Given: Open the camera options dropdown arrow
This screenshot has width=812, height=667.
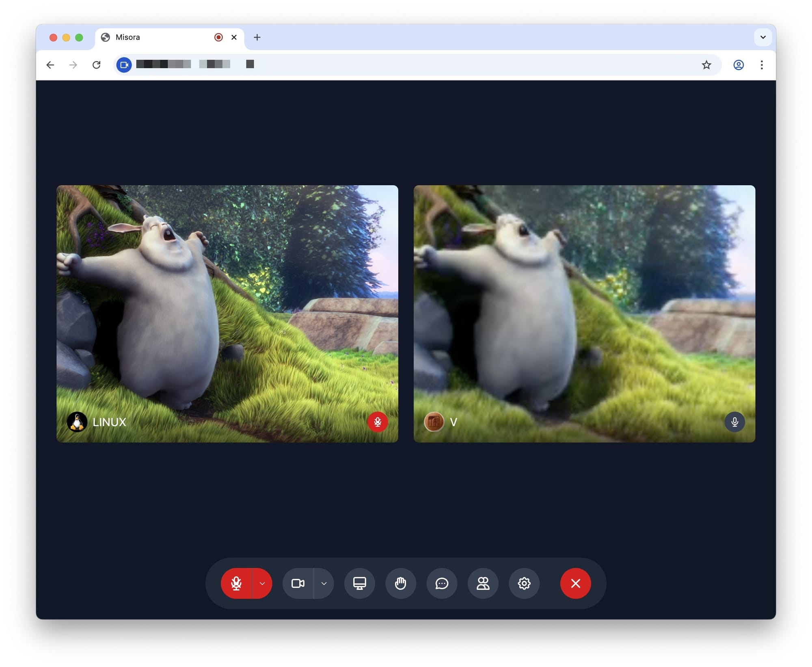Looking at the screenshot, I should [324, 583].
